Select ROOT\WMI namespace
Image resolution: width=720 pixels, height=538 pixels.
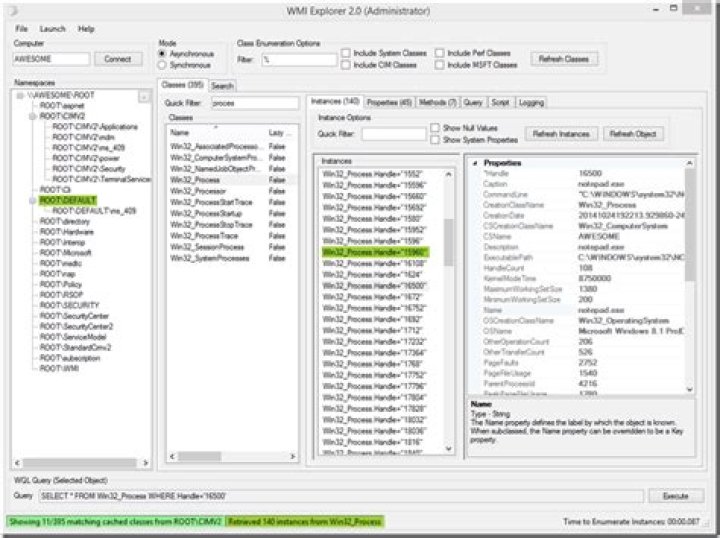[x=59, y=369]
